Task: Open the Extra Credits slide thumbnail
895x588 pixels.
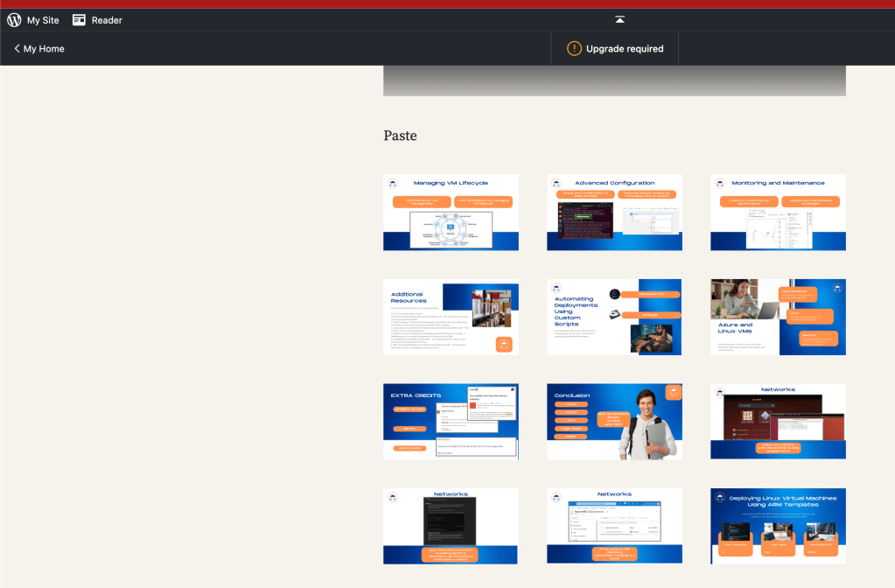Action: pos(451,421)
